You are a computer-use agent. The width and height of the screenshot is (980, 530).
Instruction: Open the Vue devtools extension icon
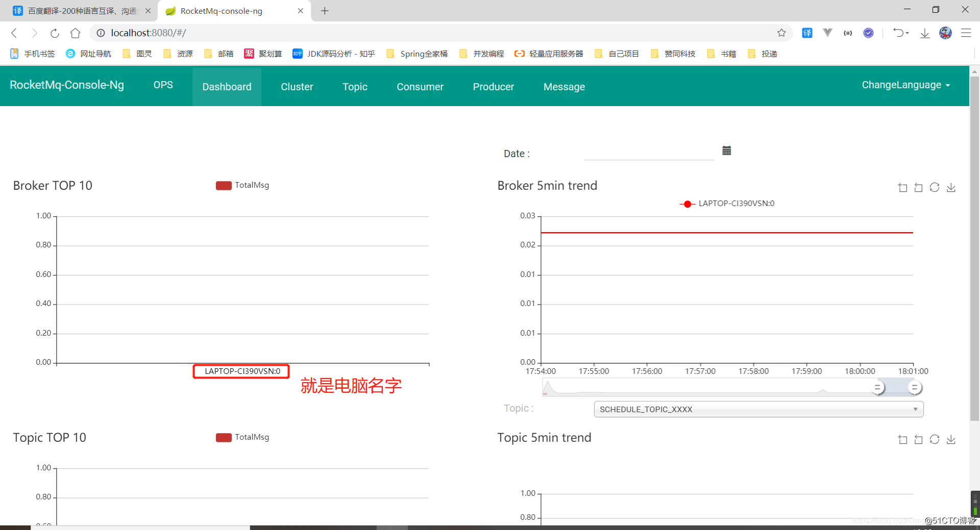click(827, 33)
